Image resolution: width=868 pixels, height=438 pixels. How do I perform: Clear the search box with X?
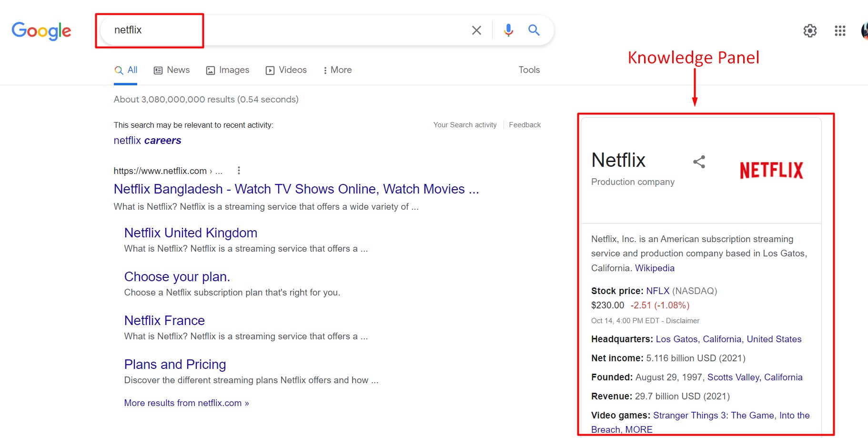(476, 31)
